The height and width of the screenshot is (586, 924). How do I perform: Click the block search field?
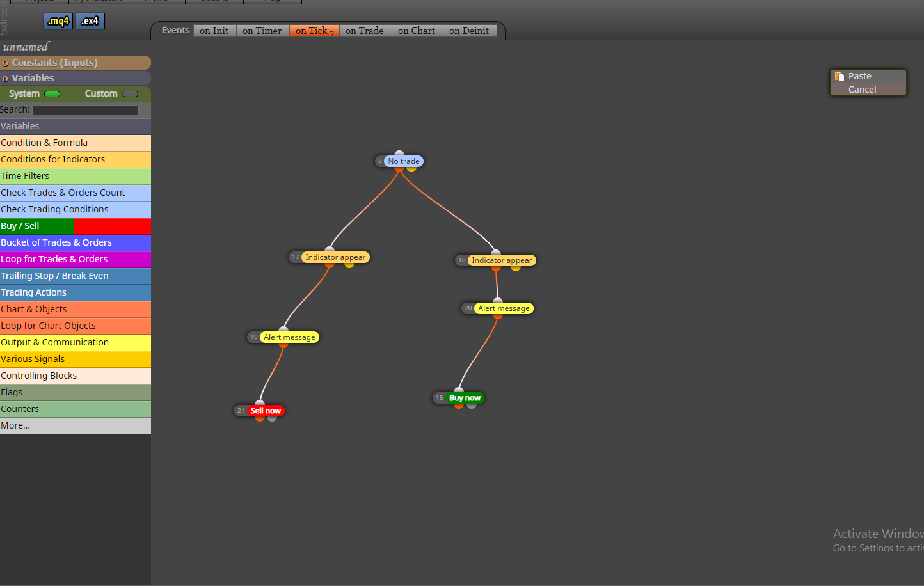85,110
